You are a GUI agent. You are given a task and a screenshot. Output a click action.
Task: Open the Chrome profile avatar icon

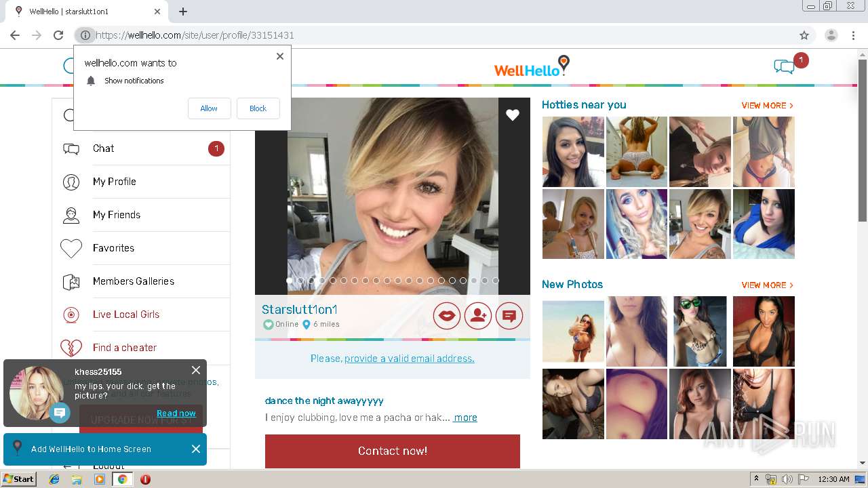click(831, 35)
